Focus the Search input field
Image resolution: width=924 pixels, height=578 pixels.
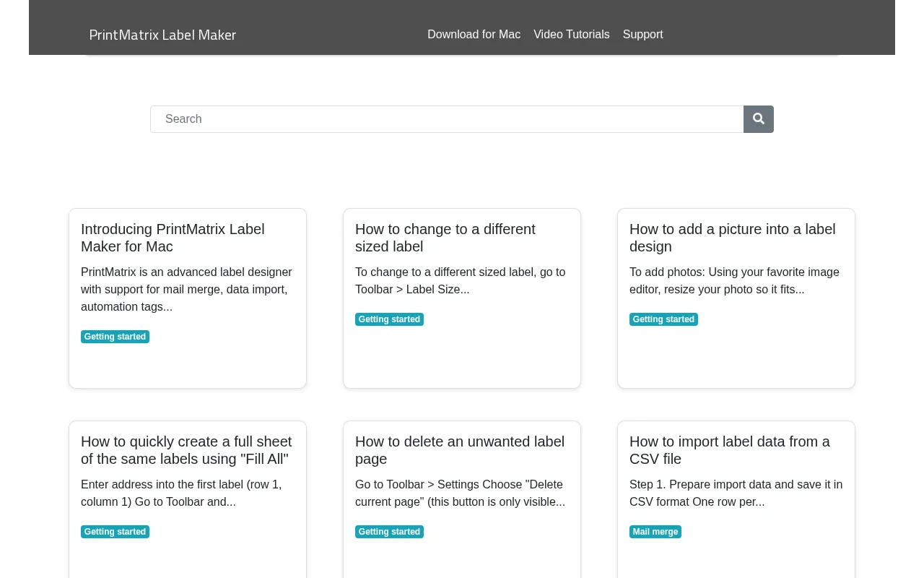point(447,119)
